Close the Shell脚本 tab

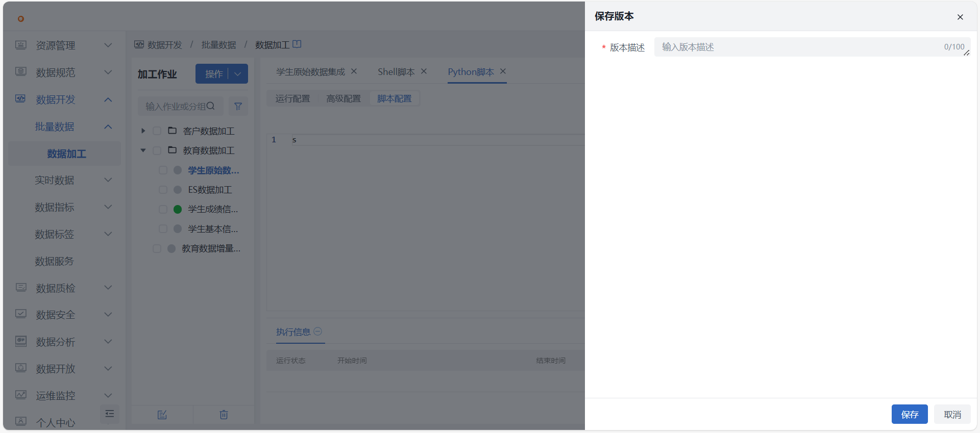pos(424,71)
